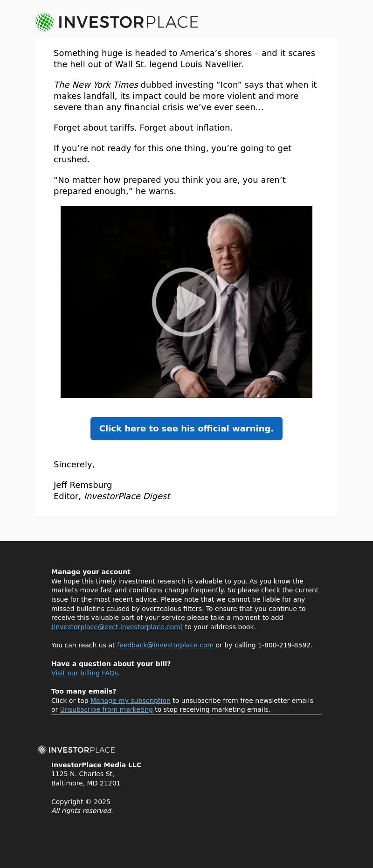Viewport: 373px width, 868px height.
Task: Click the 'InvestorPlace Digest' italic signature text
Action: click(127, 496)
